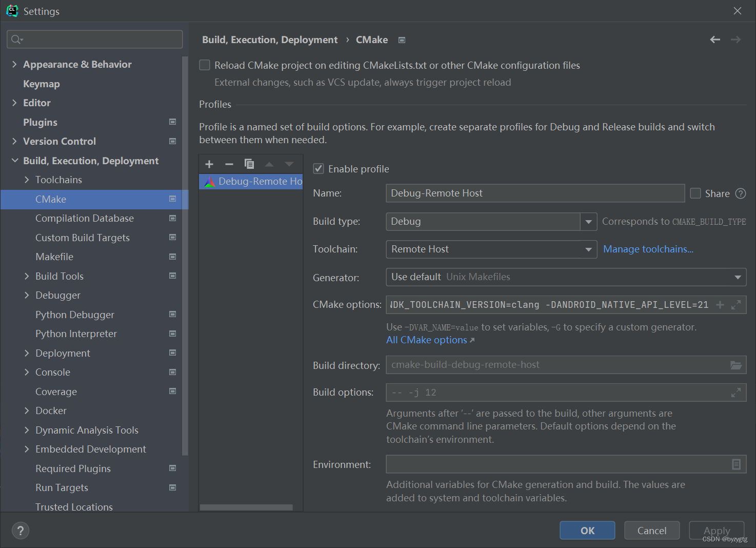Click project-level icon beside Compilation Database
This screenshot has height=548, width=756.
click(x=173, y=218)
